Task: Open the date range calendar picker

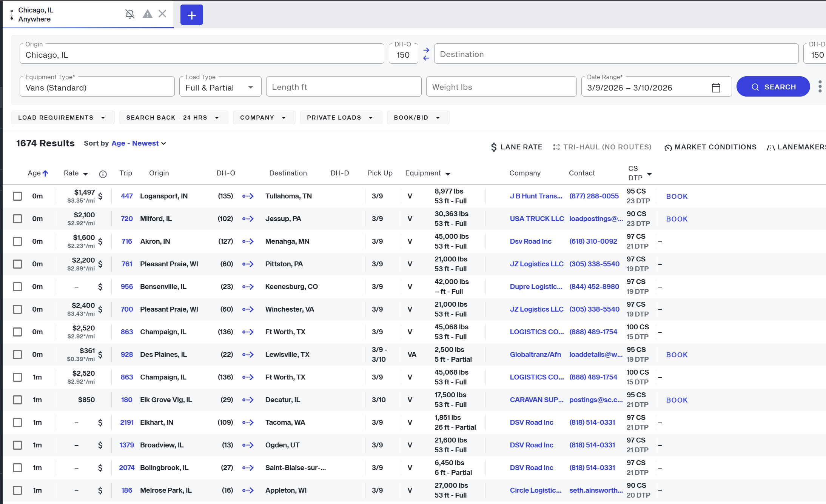Action: coord(716,88)
